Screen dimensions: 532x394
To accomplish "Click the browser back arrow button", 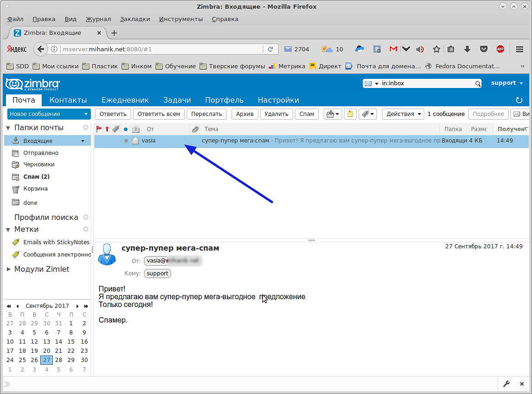I will (41, 49).
